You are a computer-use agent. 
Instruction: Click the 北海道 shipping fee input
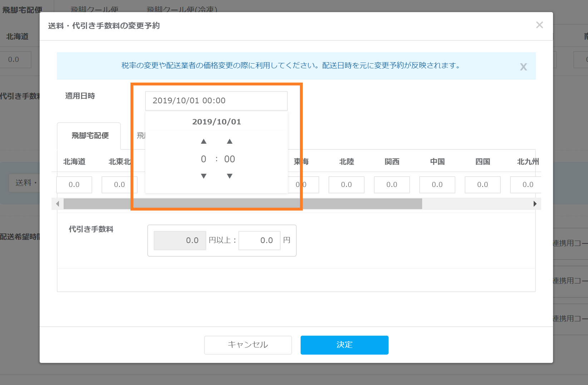(x=74, y=185)
